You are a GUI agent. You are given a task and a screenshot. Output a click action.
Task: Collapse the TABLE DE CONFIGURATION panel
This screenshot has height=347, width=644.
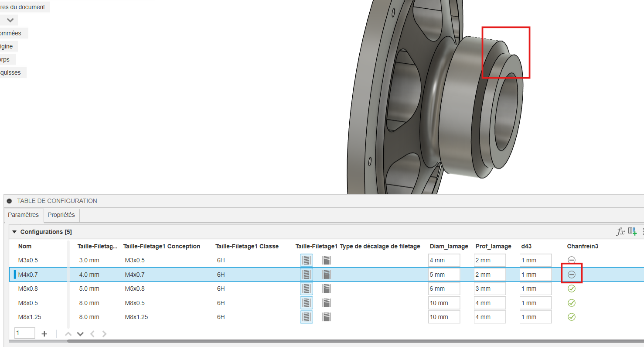pos(9,201)
